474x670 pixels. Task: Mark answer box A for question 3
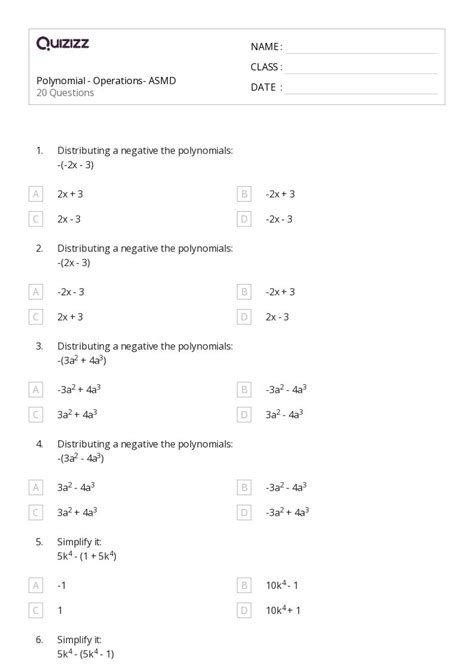click(x=36, y=390)
